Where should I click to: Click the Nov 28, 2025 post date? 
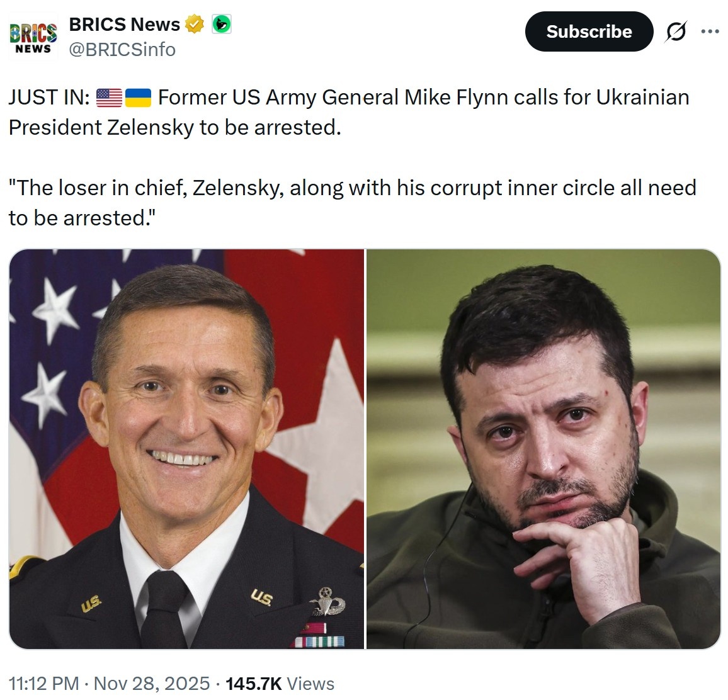click(152, 684)
